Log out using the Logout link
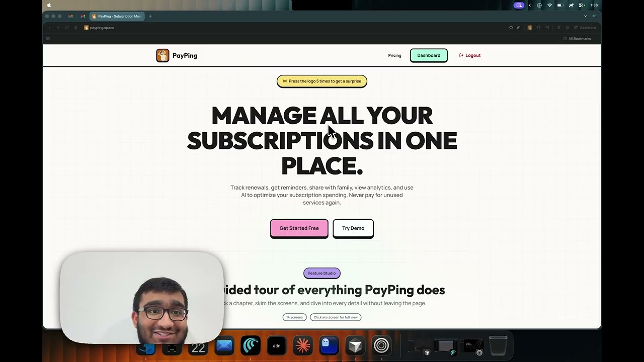 [470, 55]
